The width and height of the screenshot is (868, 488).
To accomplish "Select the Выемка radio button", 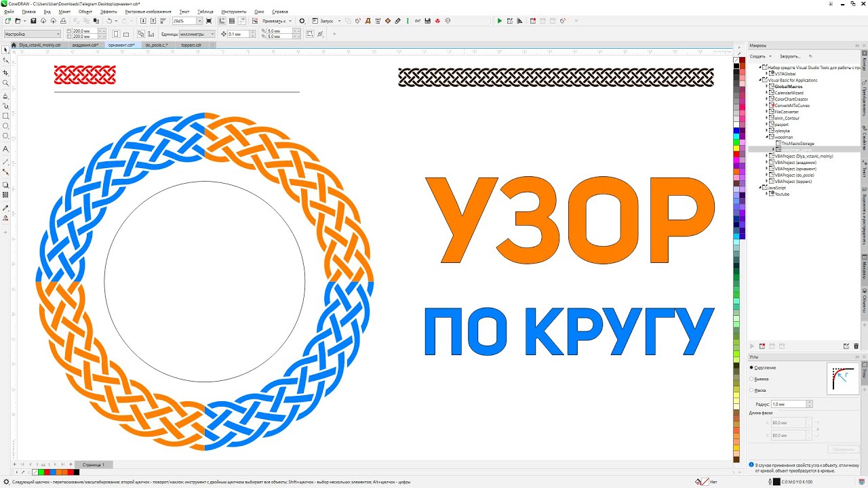I will coord(751,379).
